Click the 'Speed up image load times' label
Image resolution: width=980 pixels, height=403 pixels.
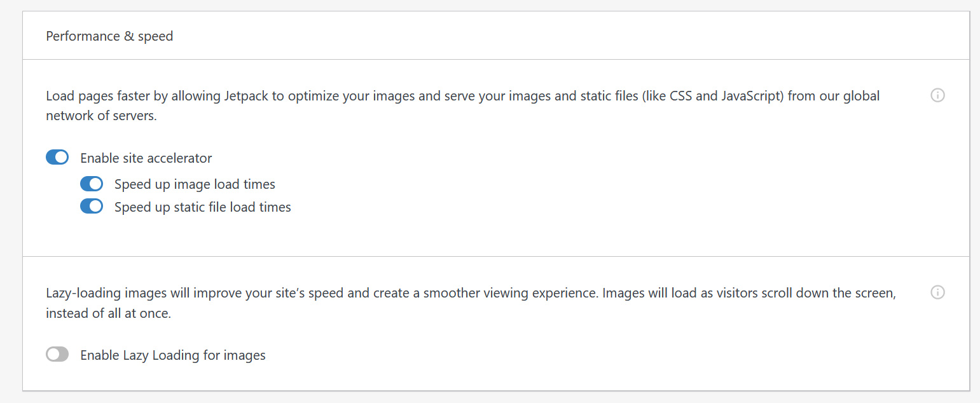pos(195,184)
